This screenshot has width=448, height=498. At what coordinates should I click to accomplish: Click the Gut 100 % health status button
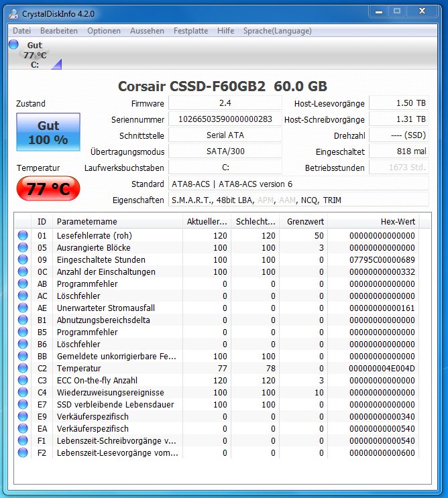(x=48, y=132)
